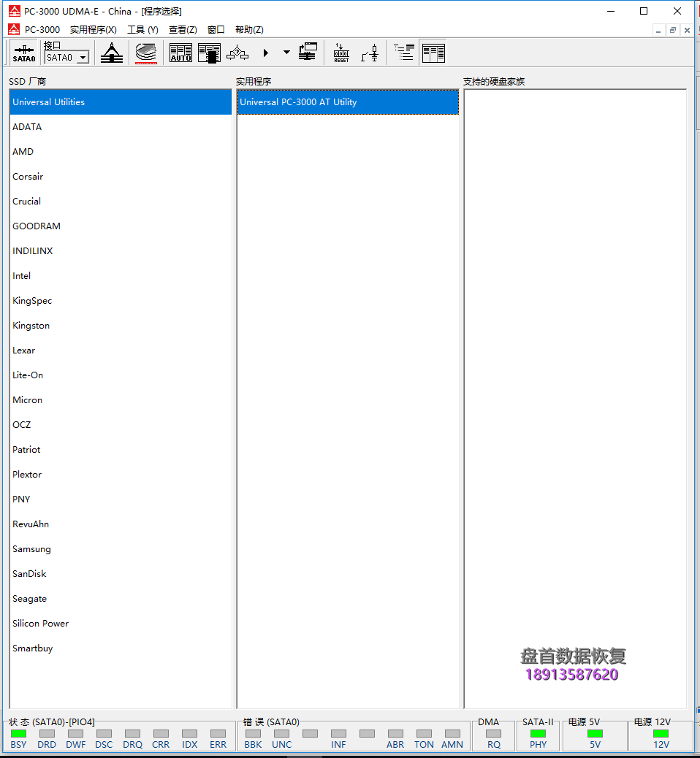
Task: Select Silicon Power vendor
Action: pos(121,623)
